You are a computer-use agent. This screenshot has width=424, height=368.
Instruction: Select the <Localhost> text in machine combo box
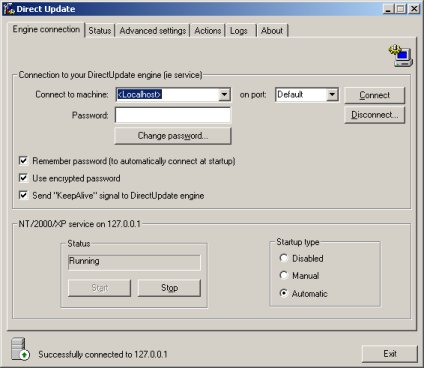(x=139, y=95)
